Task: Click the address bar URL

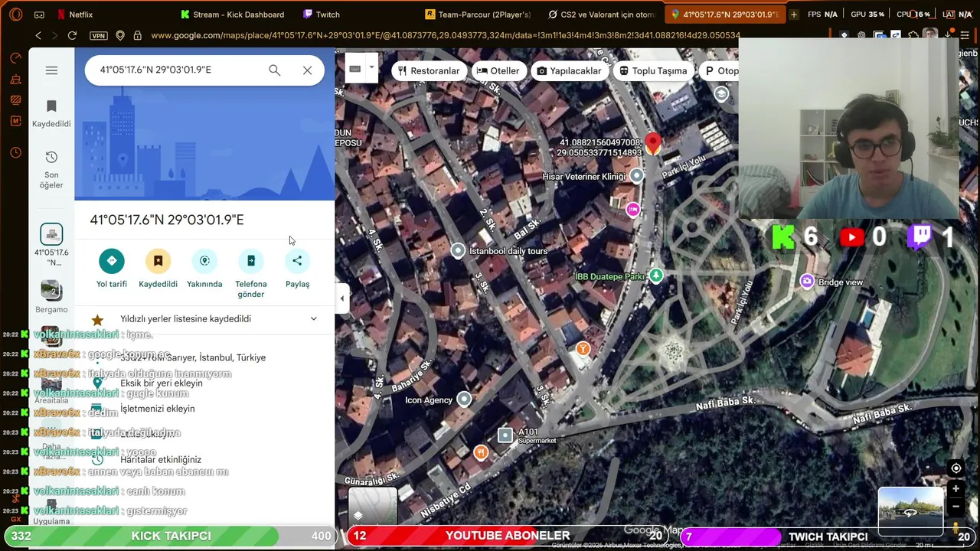Action: (445, 35)
